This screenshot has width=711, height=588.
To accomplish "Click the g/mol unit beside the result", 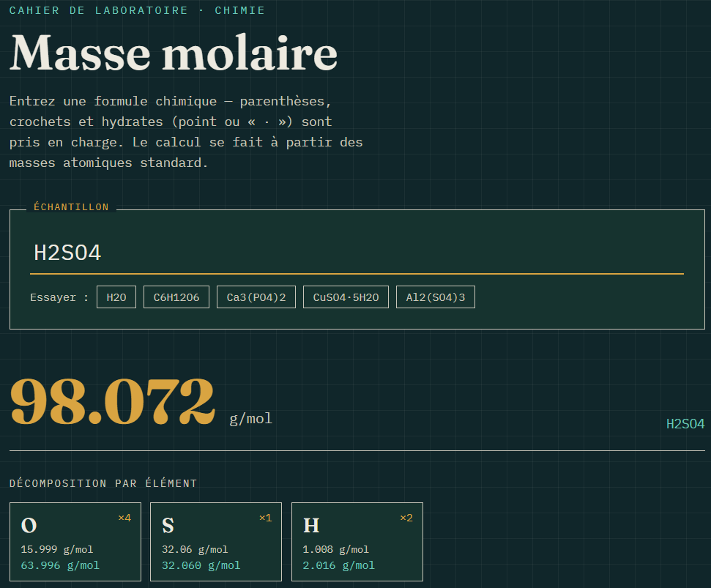I will (250, 418).
